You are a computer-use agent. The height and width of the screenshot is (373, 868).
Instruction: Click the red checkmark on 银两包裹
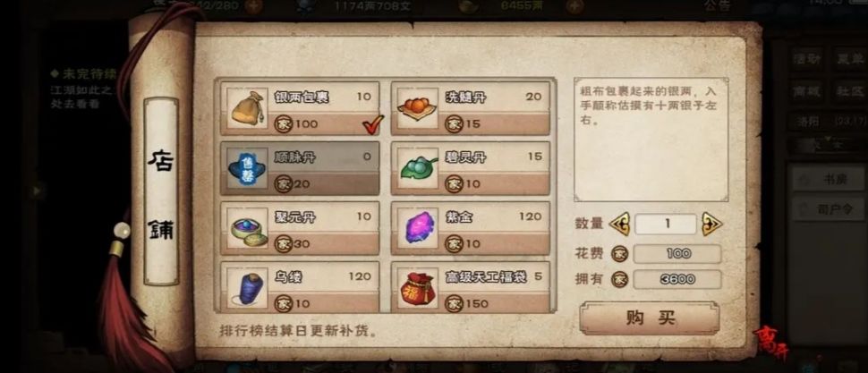click(372, 124)
